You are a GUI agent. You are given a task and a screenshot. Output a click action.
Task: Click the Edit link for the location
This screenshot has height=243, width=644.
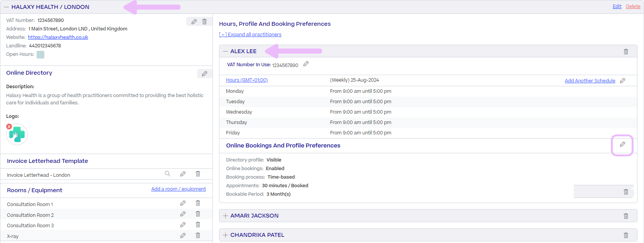tap(617, 7)
